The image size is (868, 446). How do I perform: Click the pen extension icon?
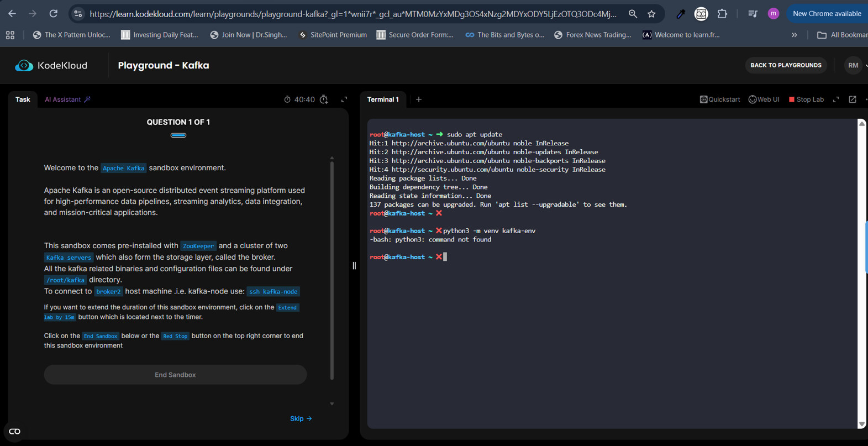tap(681, 14)
